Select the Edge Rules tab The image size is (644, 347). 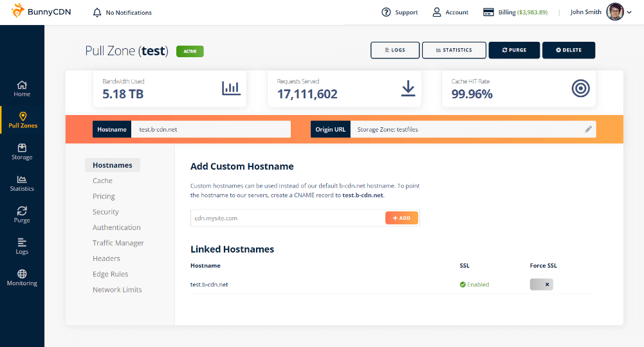coord(111,274)
